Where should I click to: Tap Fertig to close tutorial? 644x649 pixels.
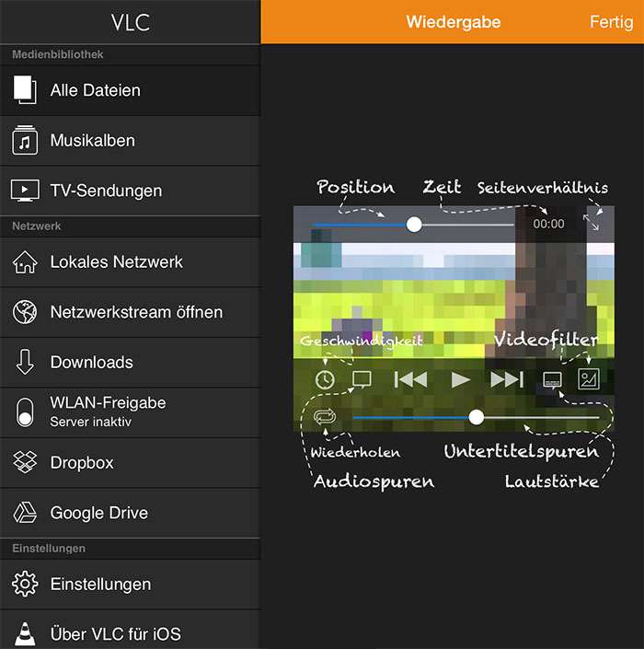(x=611, y=22)
